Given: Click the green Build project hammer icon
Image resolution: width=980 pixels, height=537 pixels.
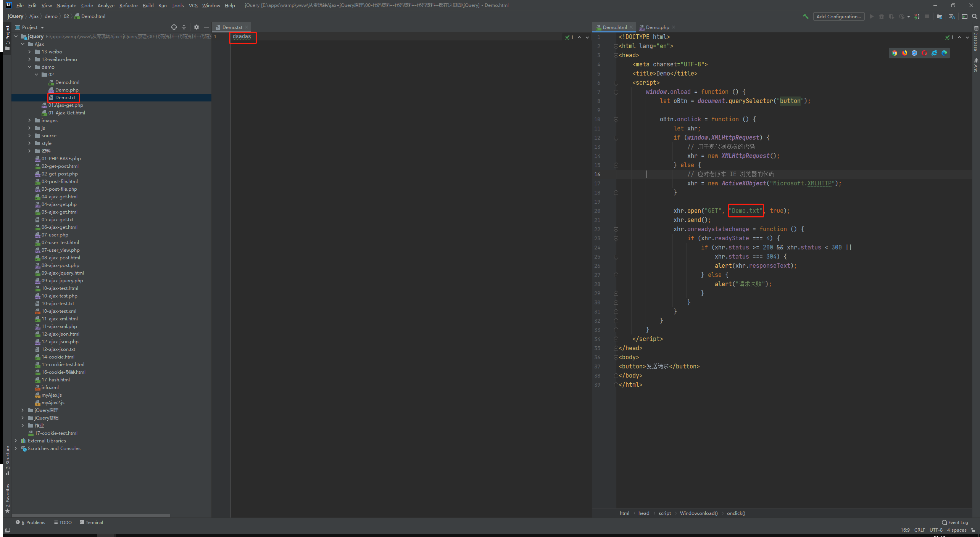Looking at the screenshot, I should pyautogui.click(x=806, y=16).
